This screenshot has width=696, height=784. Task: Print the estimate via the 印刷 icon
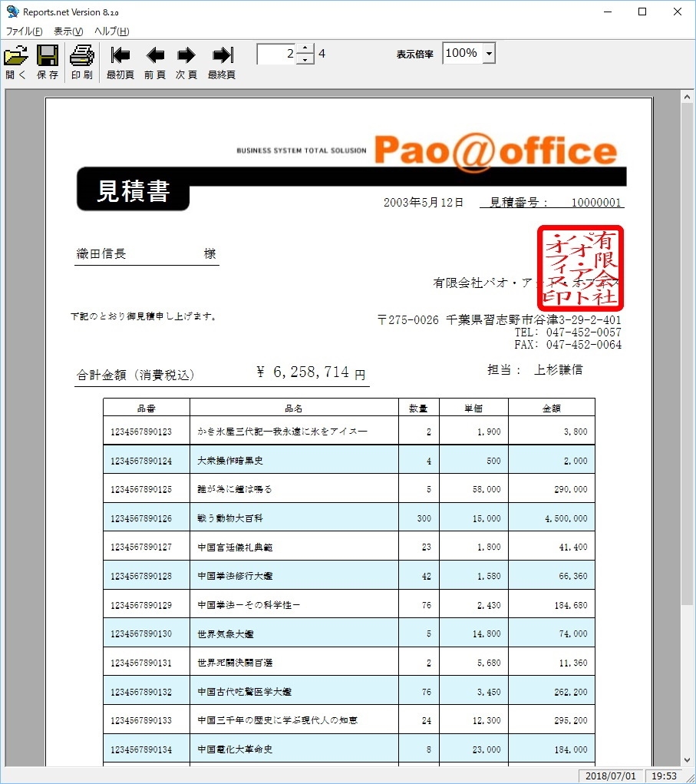[x=81, y=55]
